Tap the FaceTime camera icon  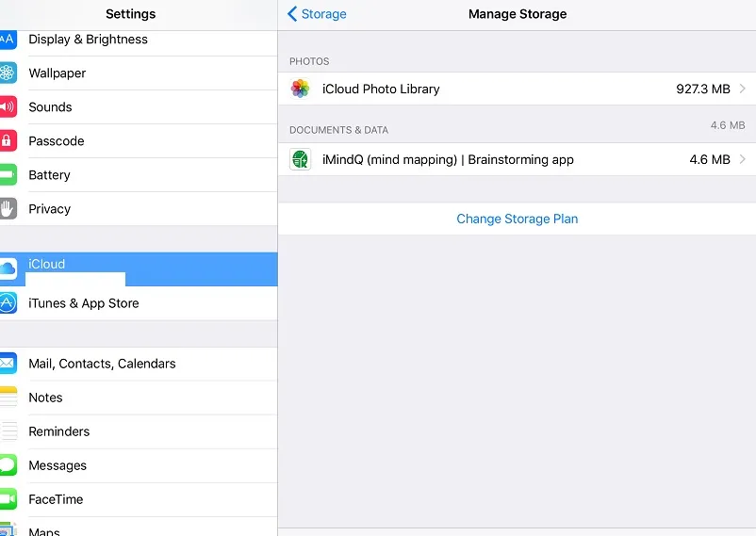(x=8, y=499)
